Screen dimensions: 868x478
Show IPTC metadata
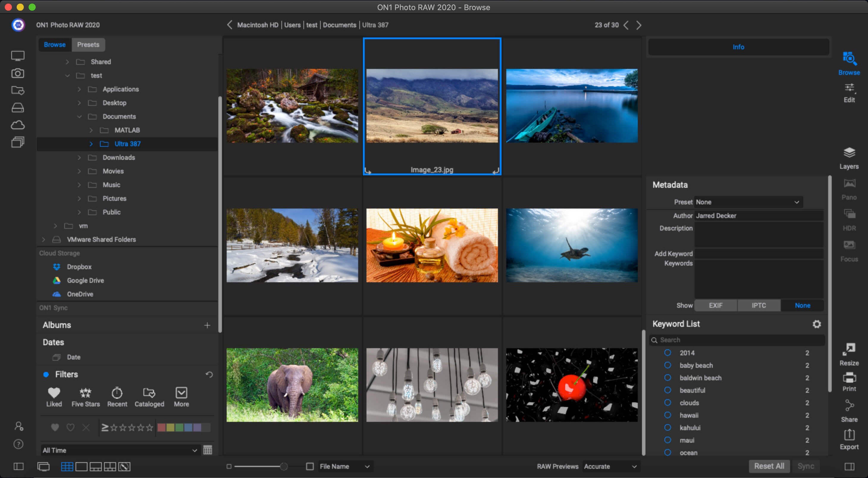[x=759, y=305]
